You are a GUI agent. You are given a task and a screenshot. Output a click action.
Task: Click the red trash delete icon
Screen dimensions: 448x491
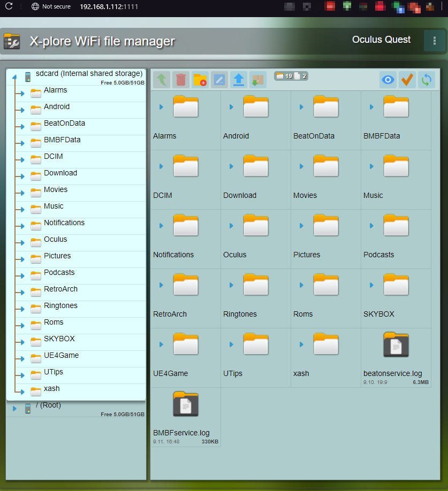[x=181, y=80]
